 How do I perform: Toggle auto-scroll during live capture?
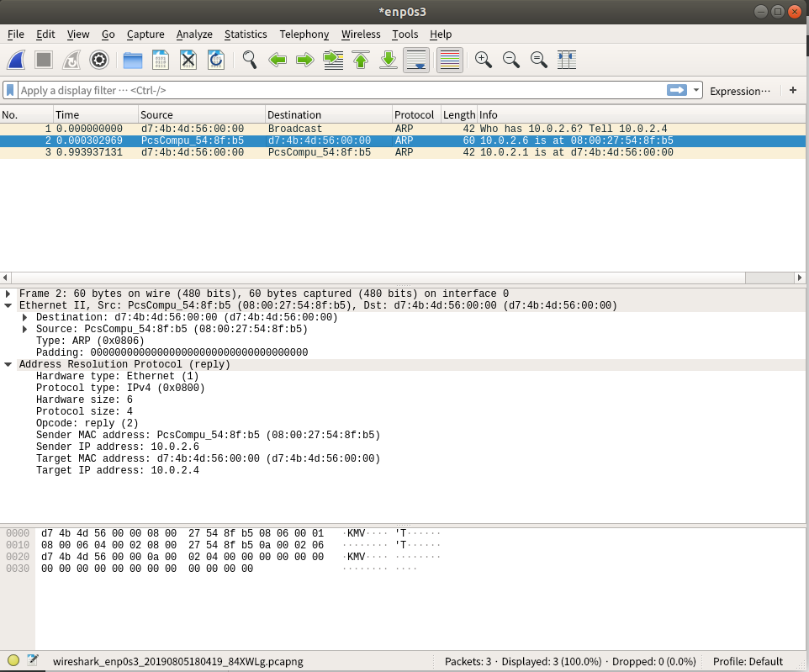click(415, 60)
